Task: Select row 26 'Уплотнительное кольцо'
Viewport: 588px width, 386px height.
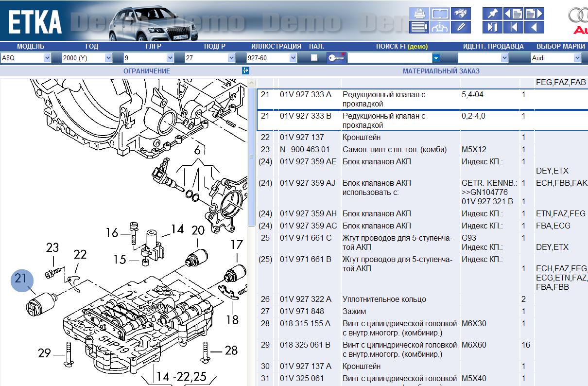Action: pos(422,299)
